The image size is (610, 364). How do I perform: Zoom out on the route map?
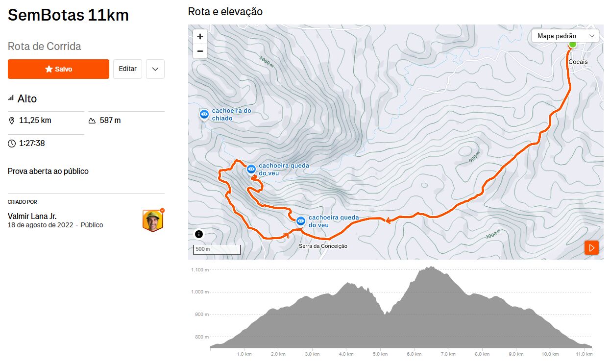pyautogui.click(x=200, y=51)
